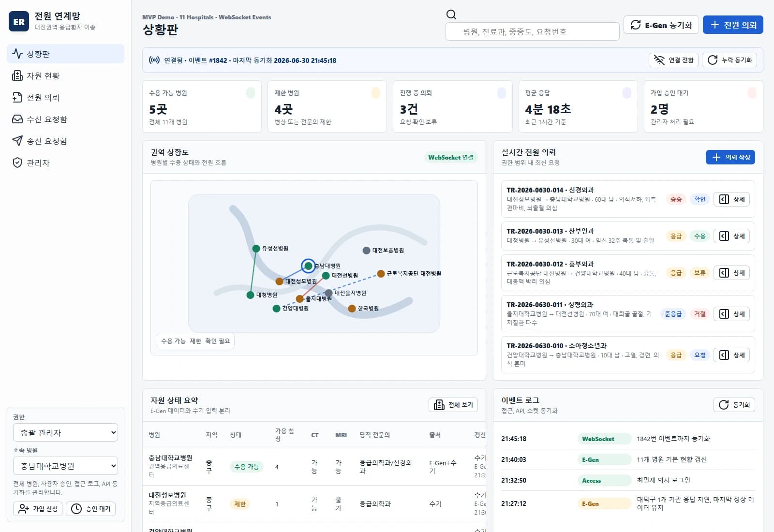Click the 누락 동기화 button

pyautogui.click(x=729, y=60)
